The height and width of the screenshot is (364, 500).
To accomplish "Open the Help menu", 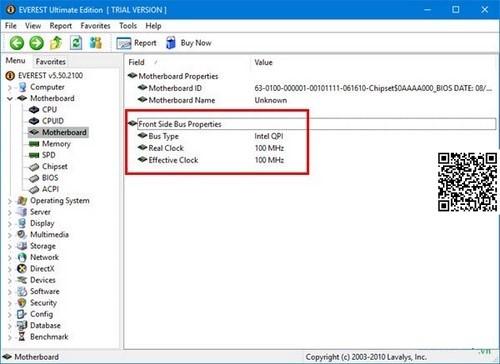I will [153, 26].
